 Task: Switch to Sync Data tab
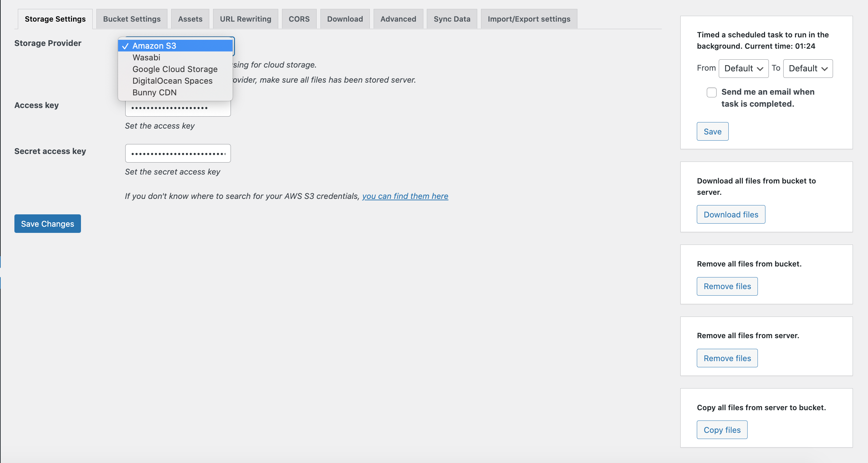451,19
